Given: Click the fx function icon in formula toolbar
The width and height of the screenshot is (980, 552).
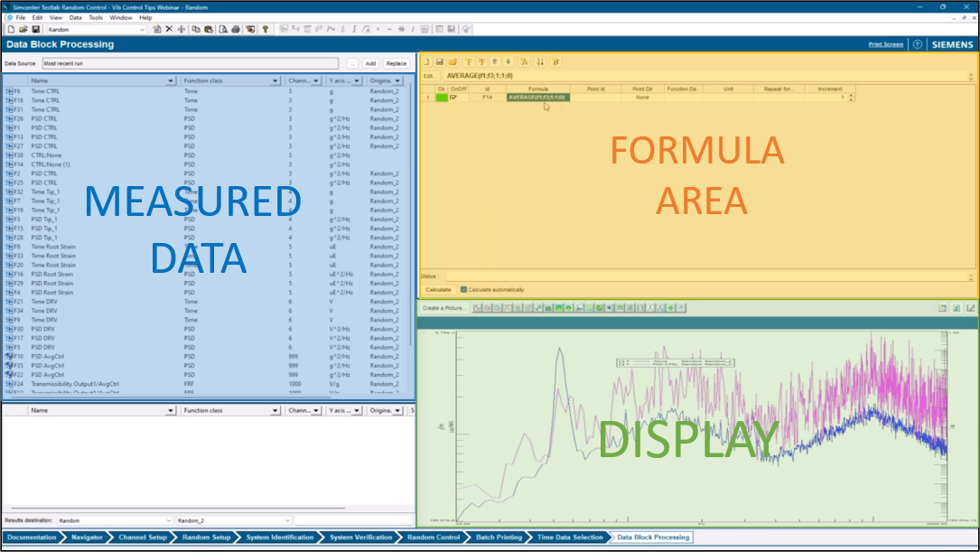Looking at the screenshot, I should [x=525, y=61].
